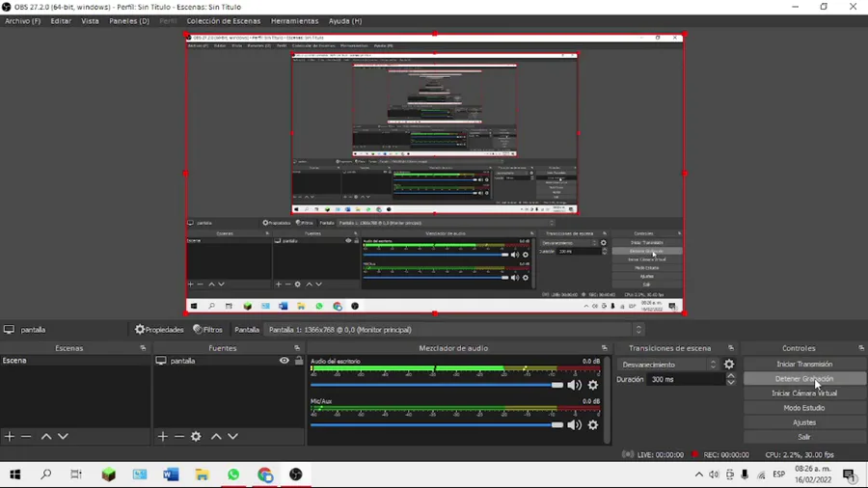Viewport: 868px width, 488px height.
Task: Decrease Duración with down stepper arrow
Action: click(x=731, y=383)
